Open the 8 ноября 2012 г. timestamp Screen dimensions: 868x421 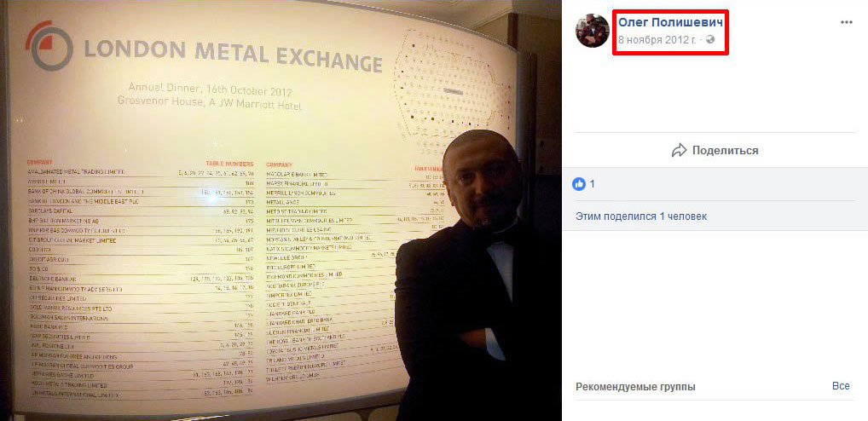[x=657, y=40]
